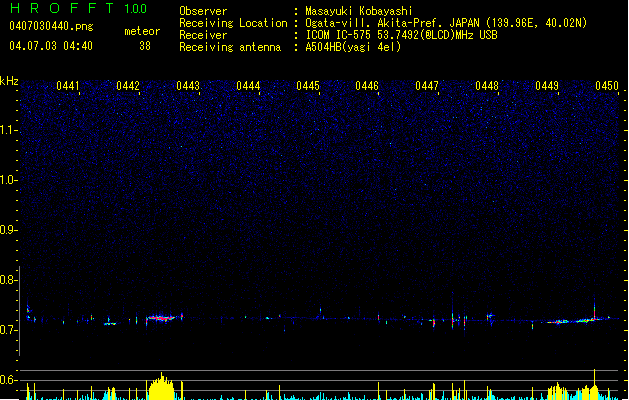Click the 0.6 kHz axis label
This screenshot has width=629, height=400.
pyautogui.click(x=8, y=380)
